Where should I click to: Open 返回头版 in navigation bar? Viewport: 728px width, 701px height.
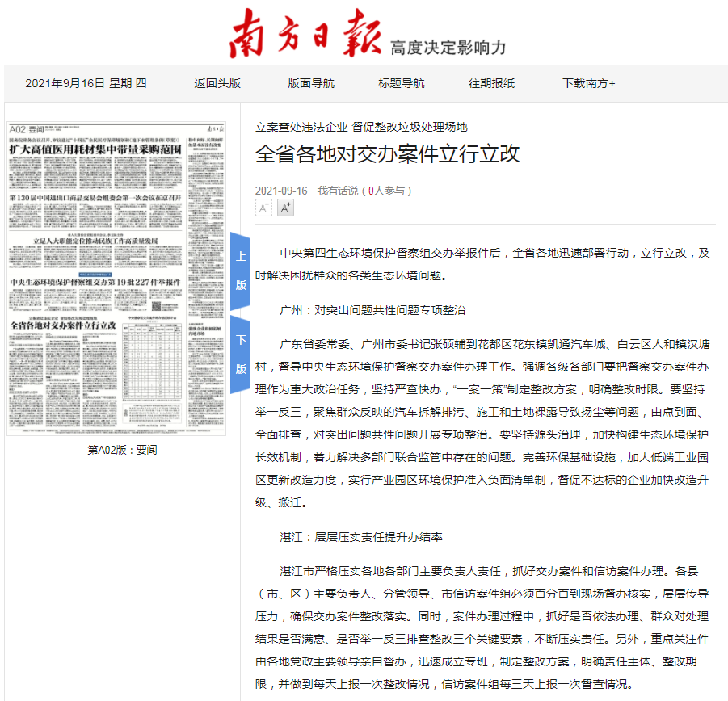pos(217,83)
